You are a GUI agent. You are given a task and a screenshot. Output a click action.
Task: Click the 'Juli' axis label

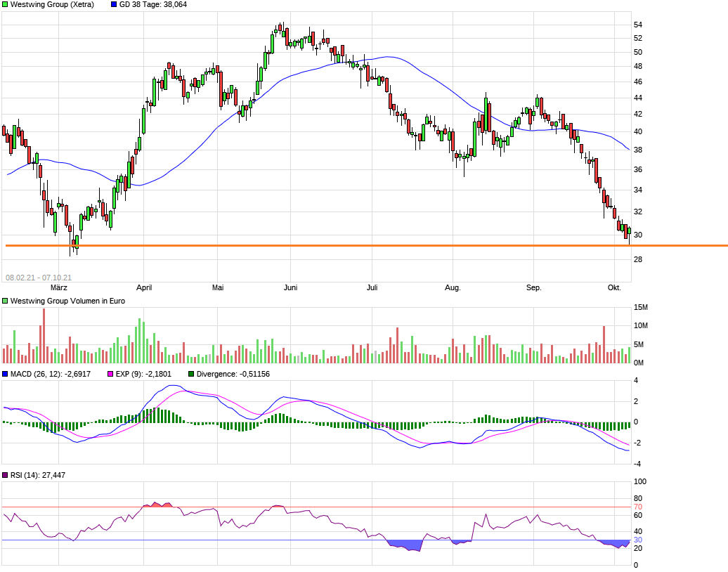pos(372,288)
